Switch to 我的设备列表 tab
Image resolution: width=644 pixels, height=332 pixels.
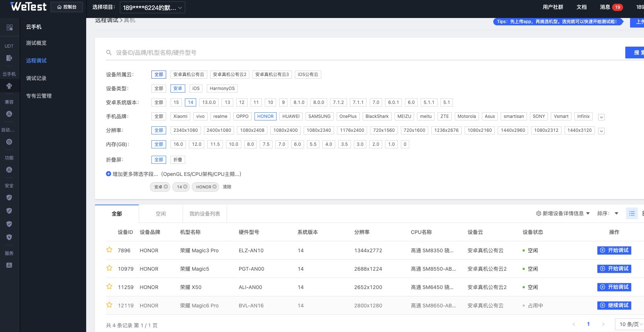click(205, 214)
